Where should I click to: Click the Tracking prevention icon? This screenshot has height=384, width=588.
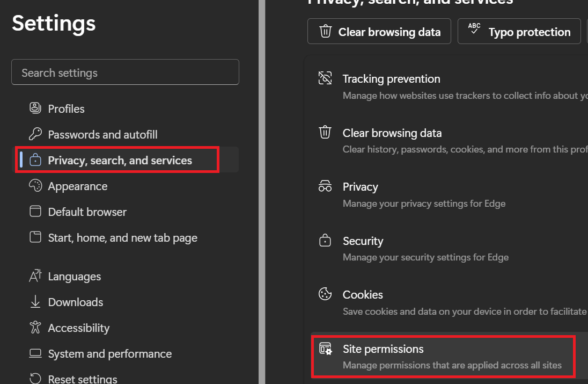325,78
